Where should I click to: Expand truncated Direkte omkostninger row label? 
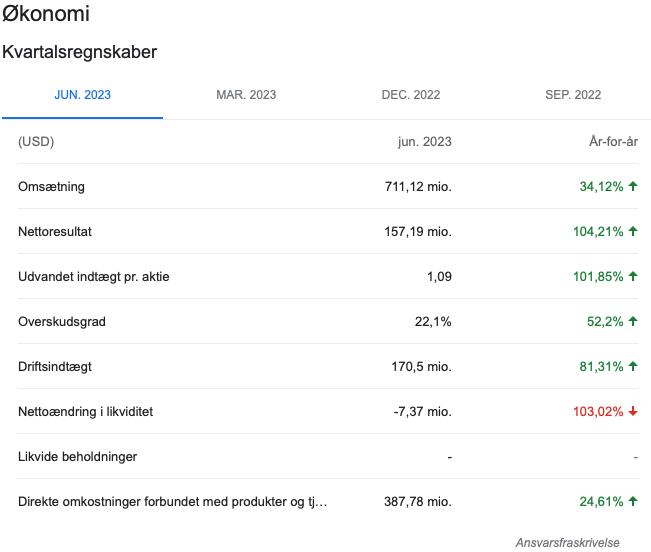(173, 502)
